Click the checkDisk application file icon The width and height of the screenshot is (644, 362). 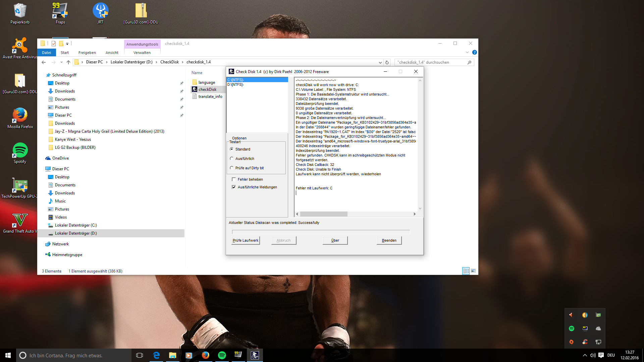click(x=195, y=89)
